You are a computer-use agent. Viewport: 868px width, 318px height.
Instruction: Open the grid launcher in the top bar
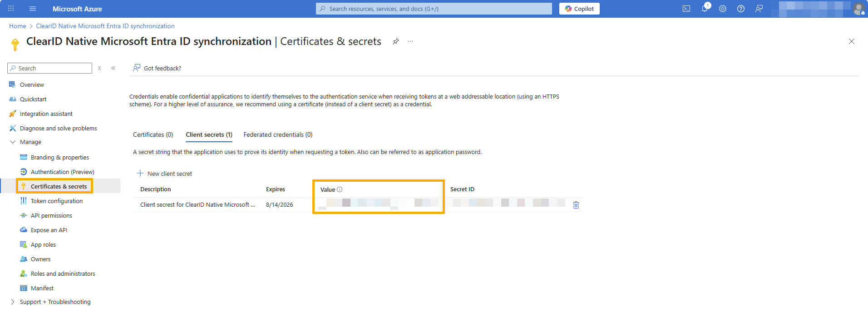11,9
